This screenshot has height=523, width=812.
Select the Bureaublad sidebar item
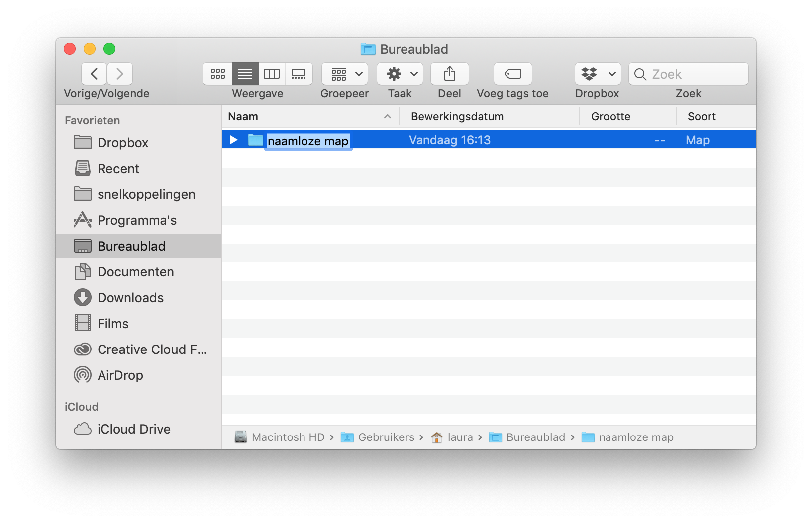click(132, 246)
